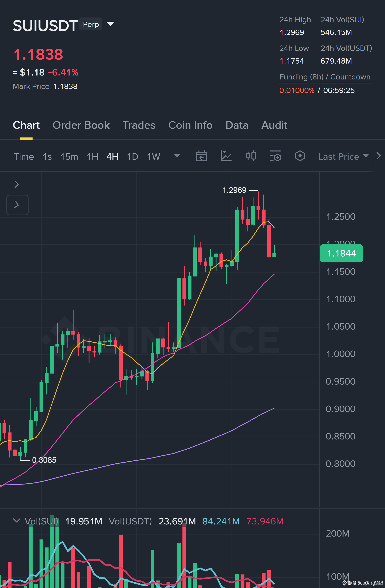This screenshot has height=588, width=385.
Task: Select the Time chart view
Action: coord(24,157)
